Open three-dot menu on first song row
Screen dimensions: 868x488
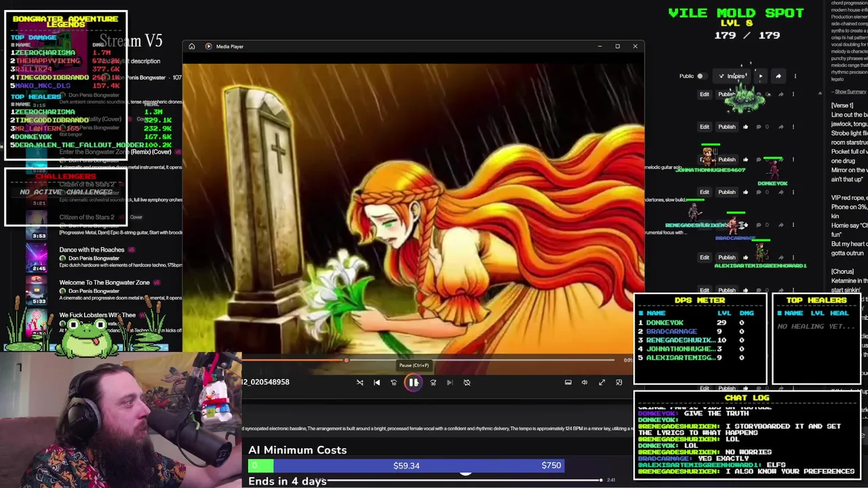pyautogui.click(x=794, y=94)
